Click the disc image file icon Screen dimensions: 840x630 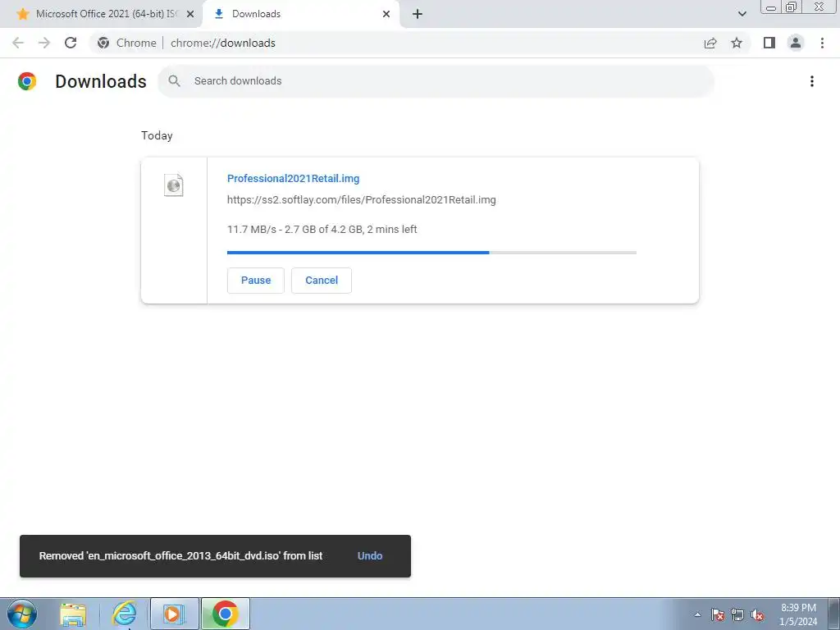tap(174, 185)
